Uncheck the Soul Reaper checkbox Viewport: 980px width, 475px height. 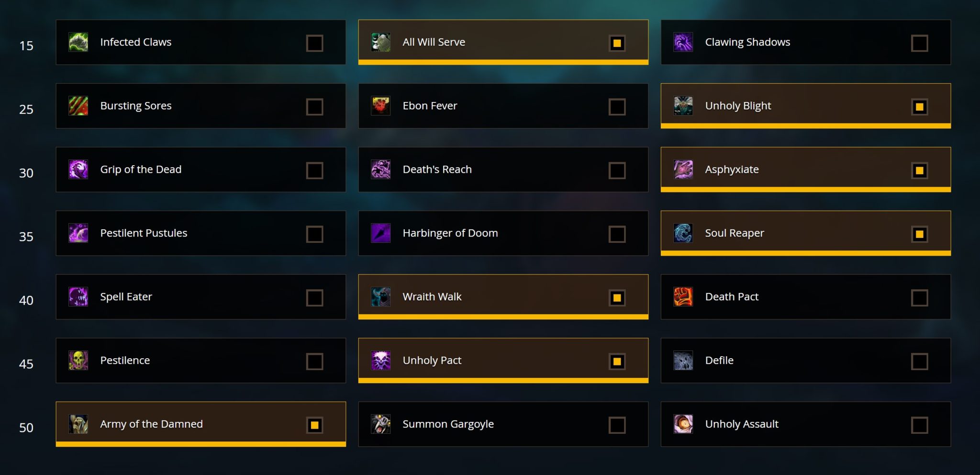919,234
